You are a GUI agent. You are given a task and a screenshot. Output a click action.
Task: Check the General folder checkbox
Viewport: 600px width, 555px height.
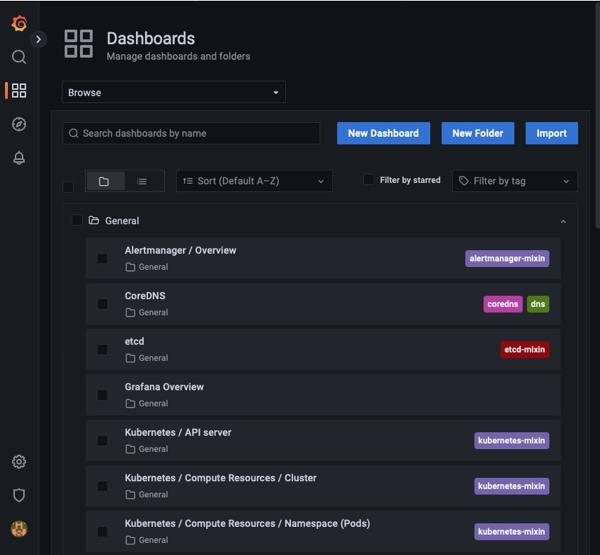point(77,220)
